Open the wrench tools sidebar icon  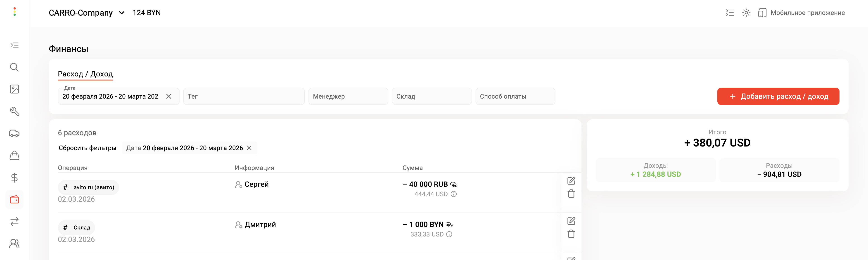pyautogui.click(x=14, y=111)
